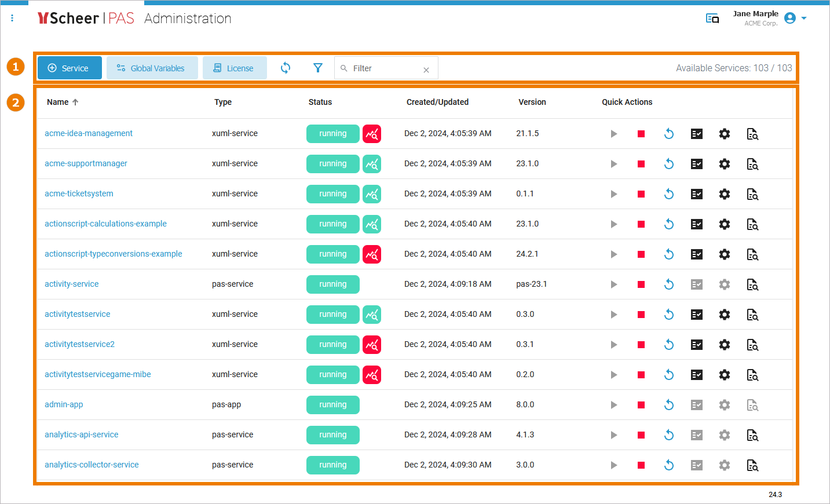Open the user account dropdown arrow
This screenshot has width=830, height=504.
804,19
